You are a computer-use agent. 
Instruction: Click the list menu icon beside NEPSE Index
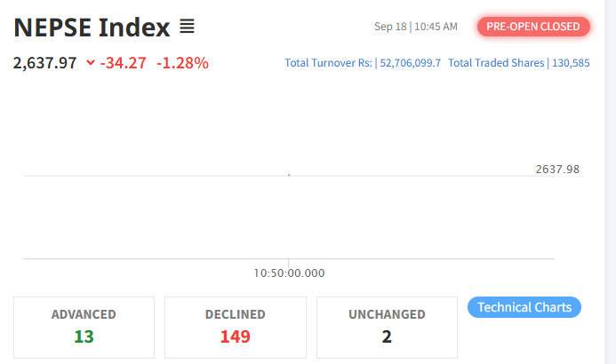[187, 28]
